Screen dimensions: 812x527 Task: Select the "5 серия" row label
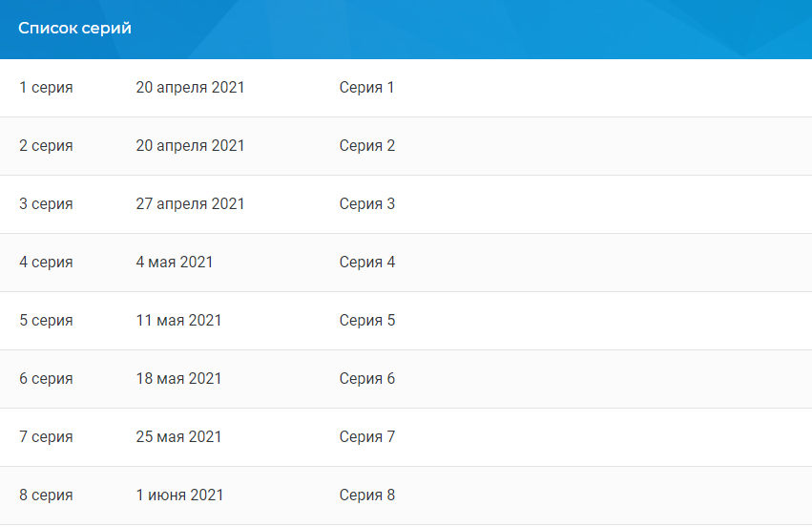pyautogui.click(x=46, y=321)
